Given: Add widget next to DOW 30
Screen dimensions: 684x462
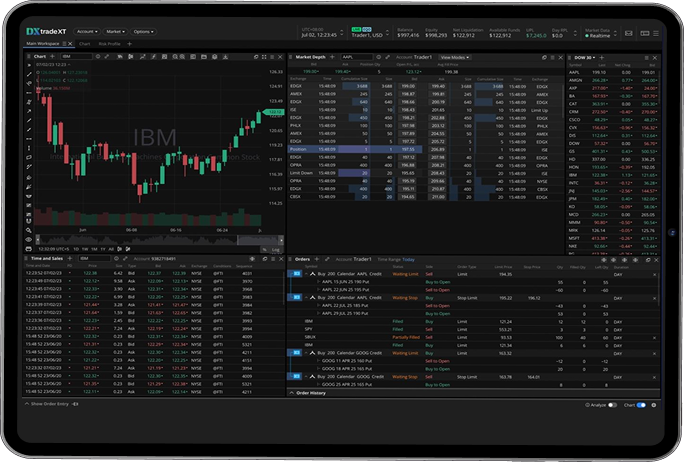Looking at the screenshot, I should [602, 58].
